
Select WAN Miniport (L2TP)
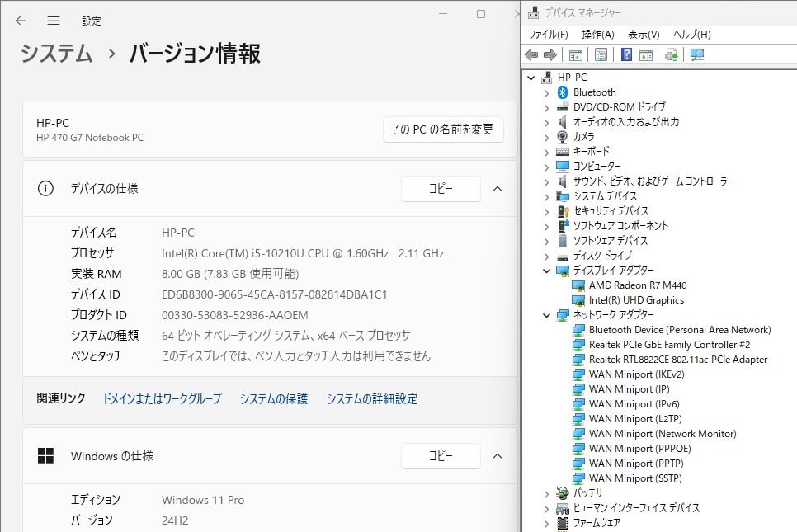[635, 419]
